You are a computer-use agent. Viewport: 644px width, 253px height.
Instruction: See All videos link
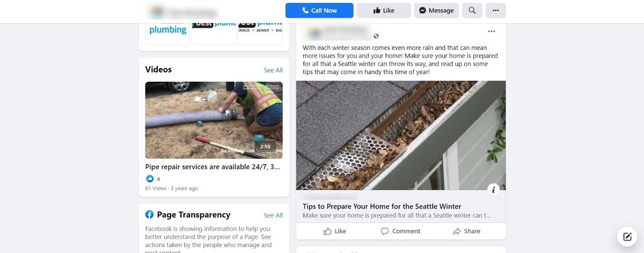pos(273,70)
